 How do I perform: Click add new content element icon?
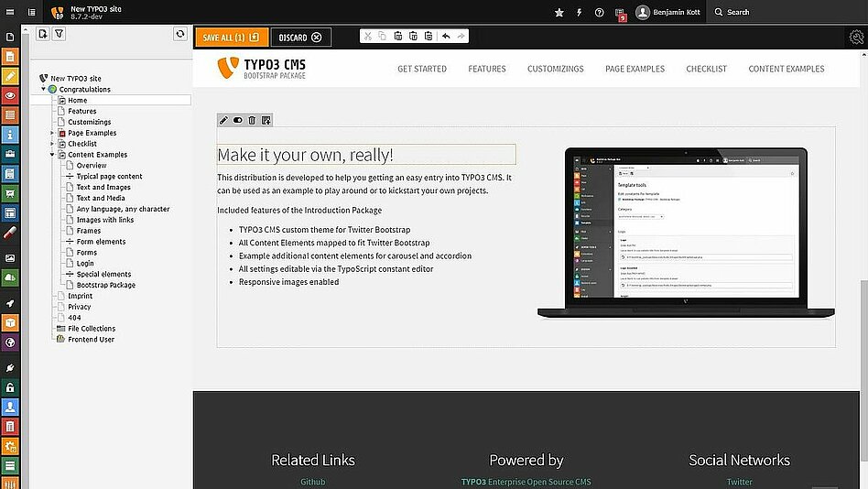tap(266, 120)
